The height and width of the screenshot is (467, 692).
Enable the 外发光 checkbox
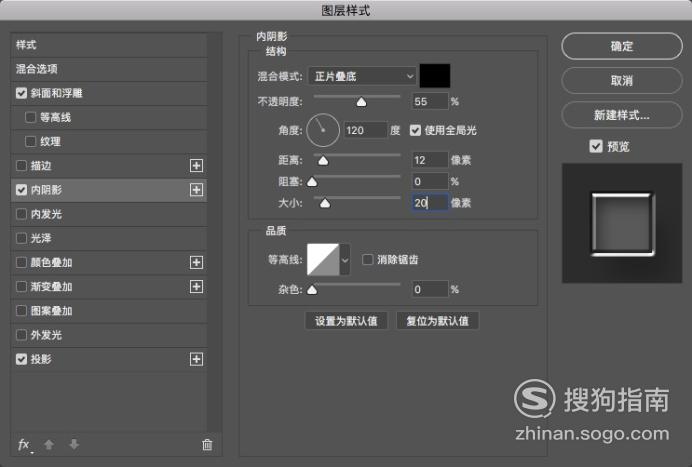tap(21, 335)
